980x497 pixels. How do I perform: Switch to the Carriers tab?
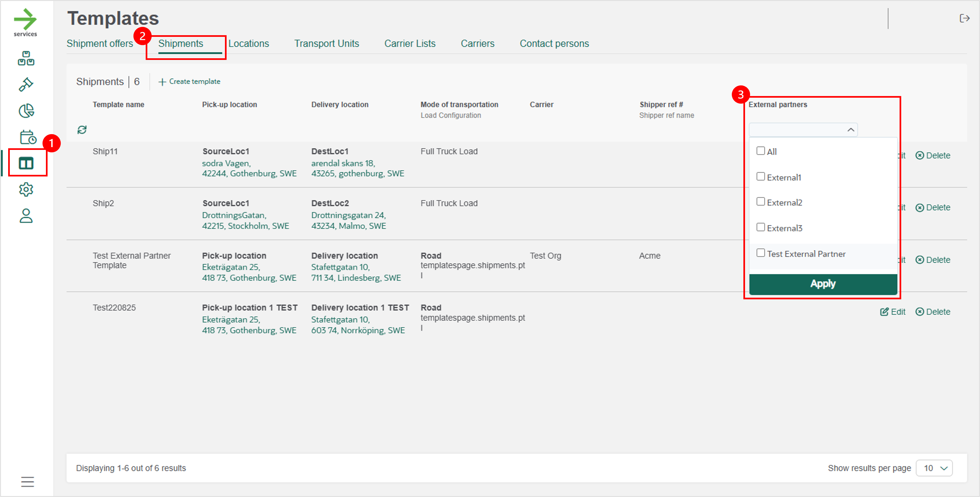[x=477, y=44]
